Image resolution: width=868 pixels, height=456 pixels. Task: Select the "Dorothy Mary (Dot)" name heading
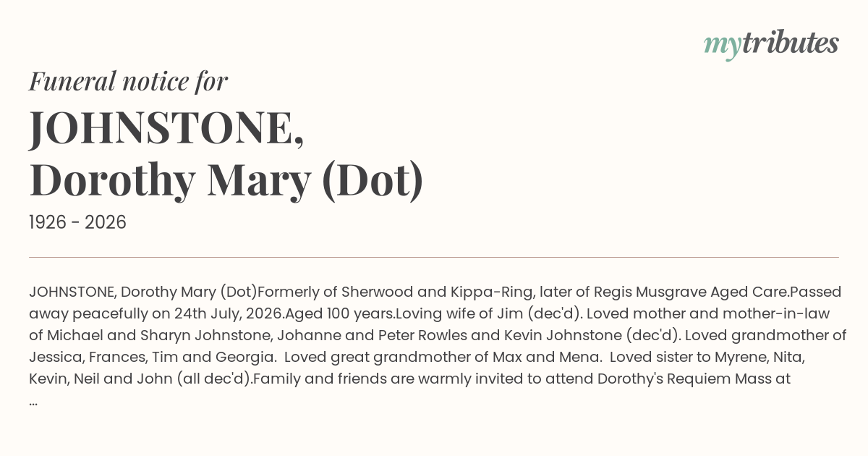pyautogui.click(x=226, y=181)
